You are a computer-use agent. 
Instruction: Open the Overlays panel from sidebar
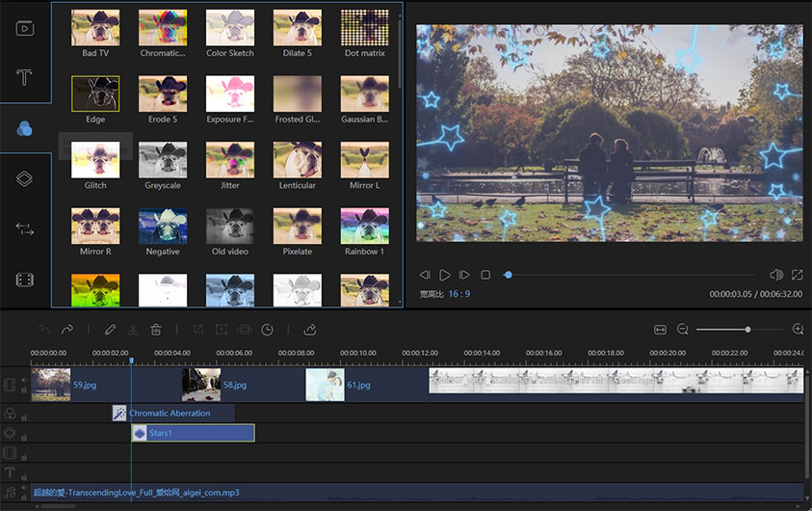[25, 178]
